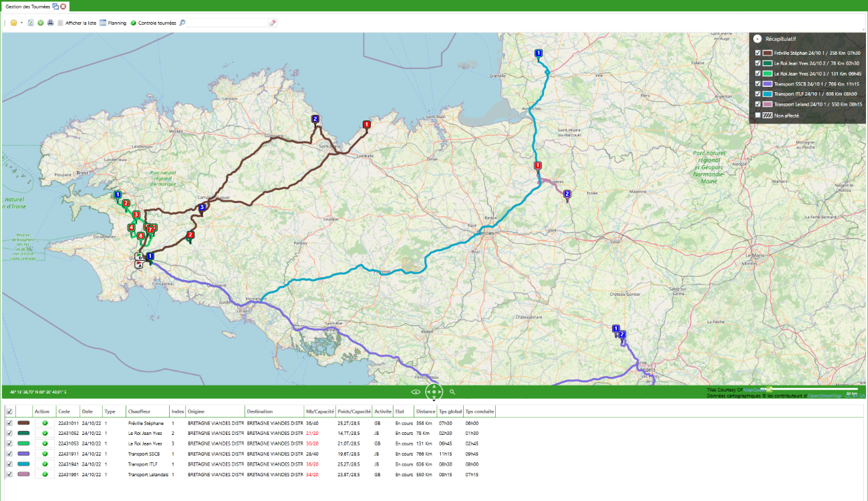
Task: Open the Planning view
Action: 113,23
